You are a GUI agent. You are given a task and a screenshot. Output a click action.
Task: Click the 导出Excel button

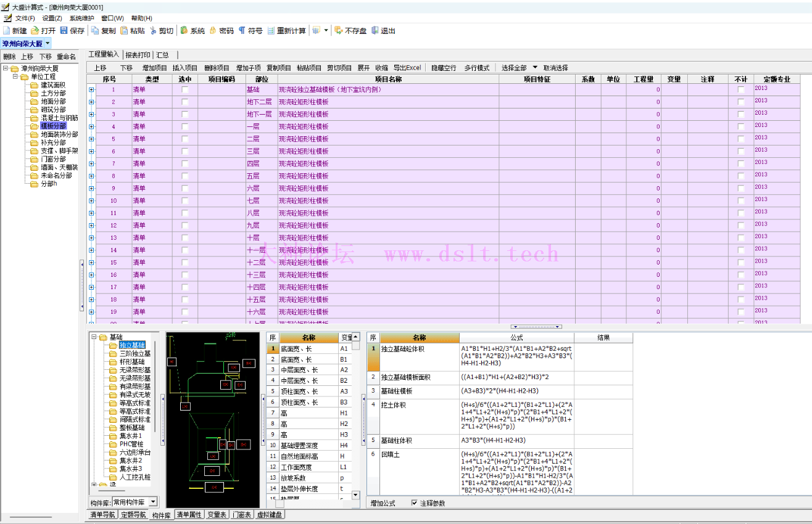click(x=407, y=68)
